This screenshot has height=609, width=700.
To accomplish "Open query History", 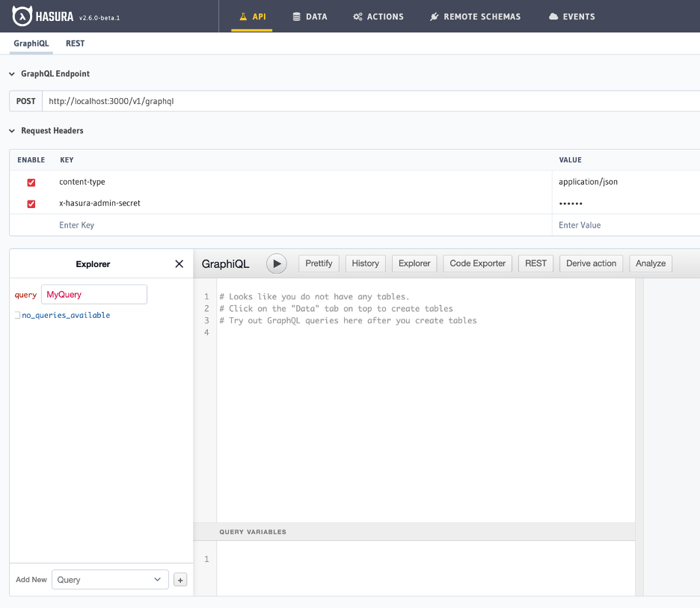I will pos(365,263).
